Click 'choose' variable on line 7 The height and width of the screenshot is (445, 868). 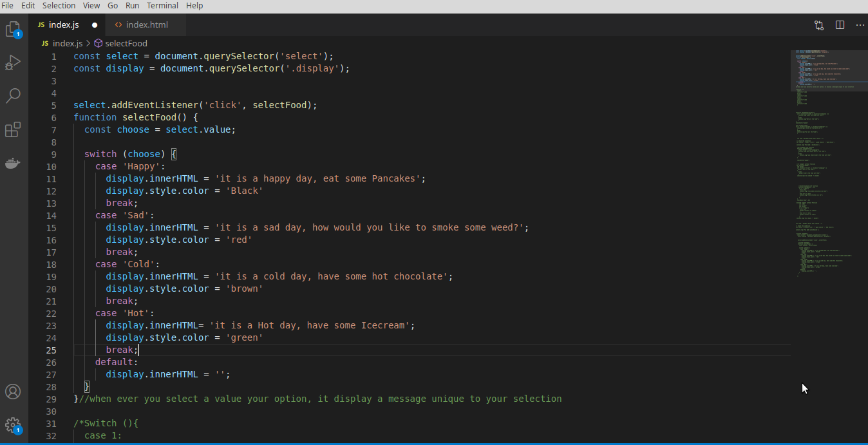133,129
